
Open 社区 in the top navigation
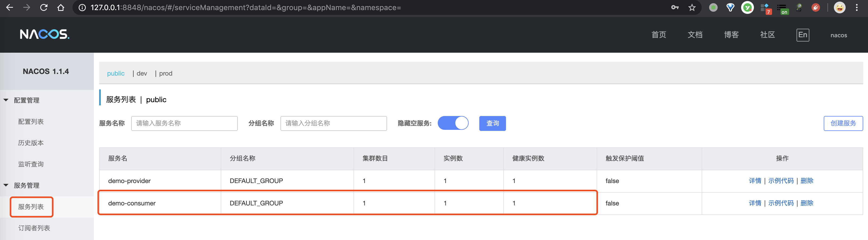(767, 35)
